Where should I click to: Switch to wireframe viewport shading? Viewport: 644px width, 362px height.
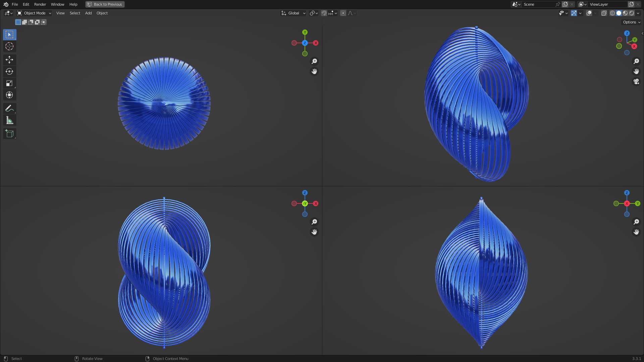[612, 13]
